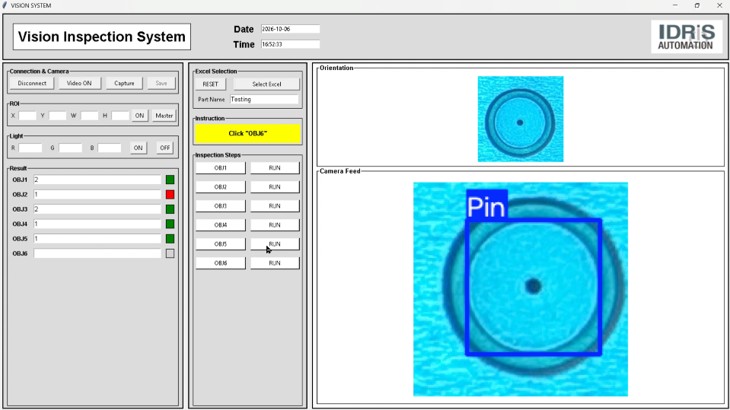Image resolution: width=730 pixels, height=410 pixels.
Task: Run the OBJ2 inspection
Action: click(x=275, y=187)
